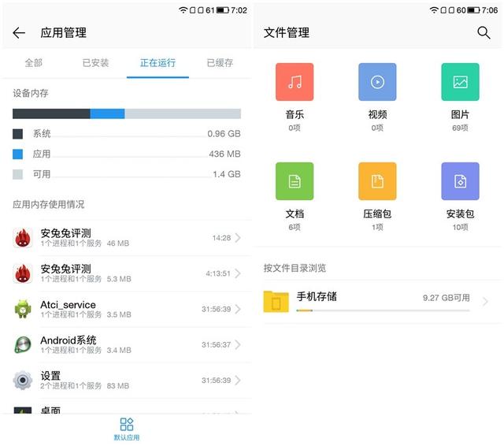Expand the 安兔兔评测 46 MB entry chevron
The width and height of the screenshot is (504, 446).
tap(238, 238)
